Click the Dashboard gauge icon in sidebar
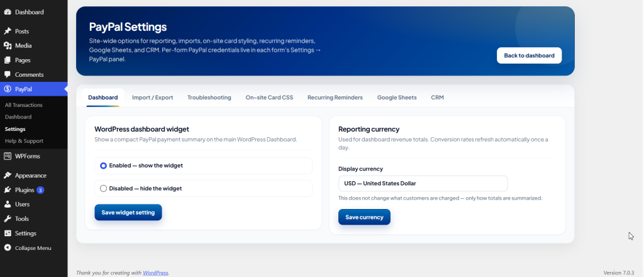Screen dimensions: 644x277 click(x=8, y=12)
